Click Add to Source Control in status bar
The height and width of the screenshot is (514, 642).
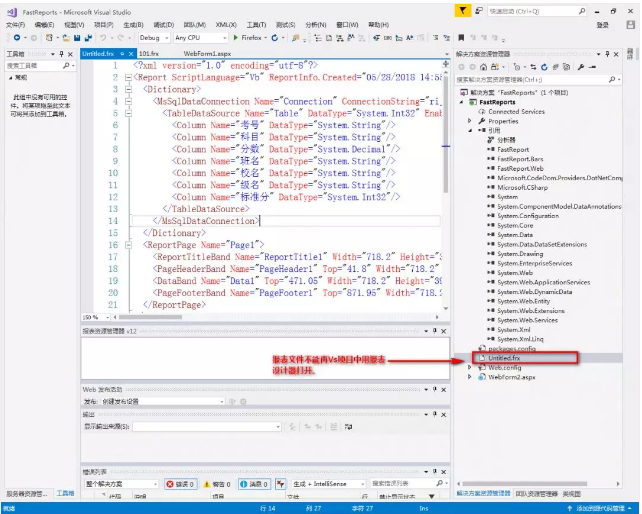[599, 508]
